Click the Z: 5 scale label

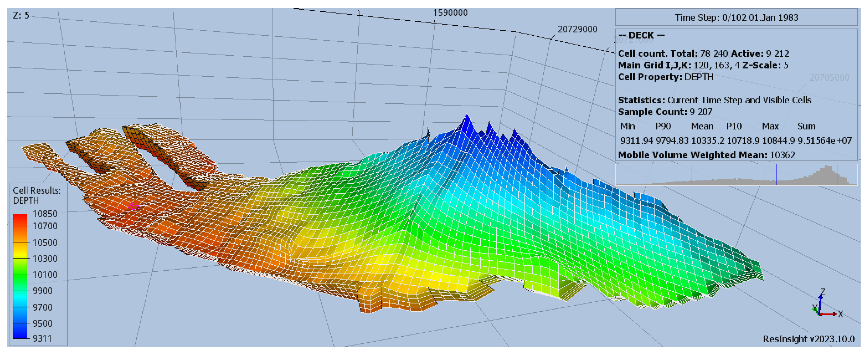click(21, 16)
